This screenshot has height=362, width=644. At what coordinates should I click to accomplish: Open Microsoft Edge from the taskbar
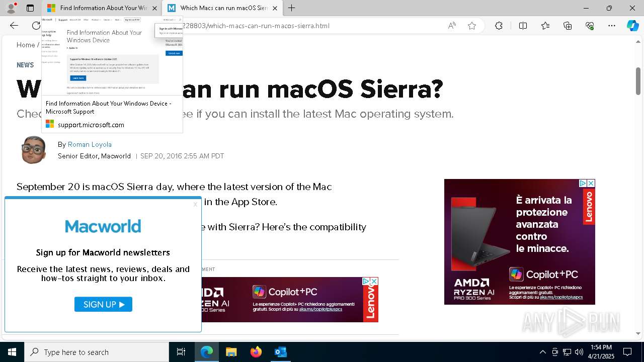(x=207, y=352)
